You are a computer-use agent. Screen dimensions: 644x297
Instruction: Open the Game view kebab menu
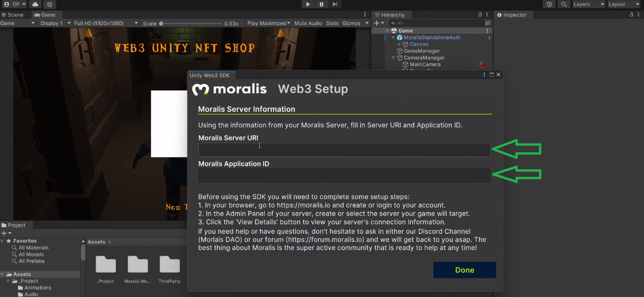coord(365,15)
